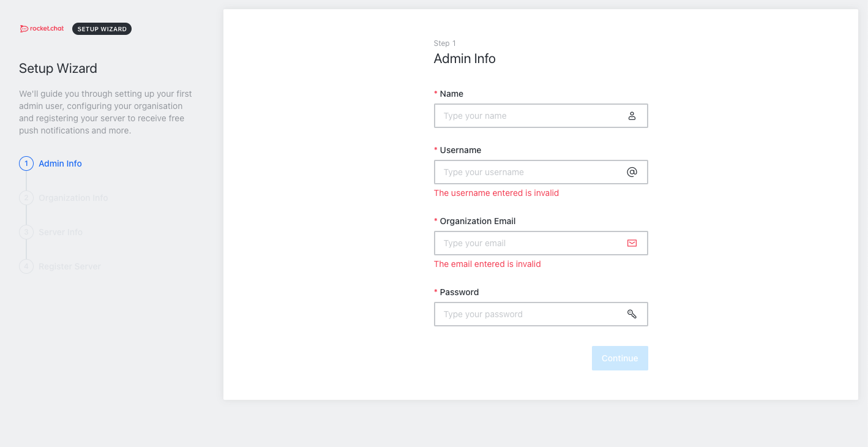
Task: Click the step 4 circle for Register Server
Action: (x=26, y=266)
